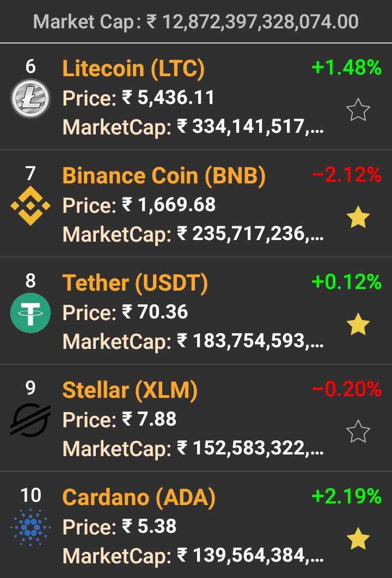
Task: Toggle the Cardano favorite star
Action: [x=358, y=539]
